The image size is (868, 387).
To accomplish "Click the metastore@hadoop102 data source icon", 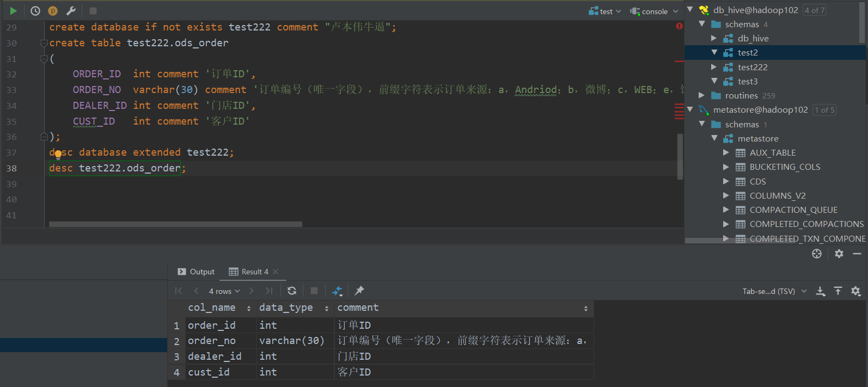I will pyautogui.click(x=704, y=110).
